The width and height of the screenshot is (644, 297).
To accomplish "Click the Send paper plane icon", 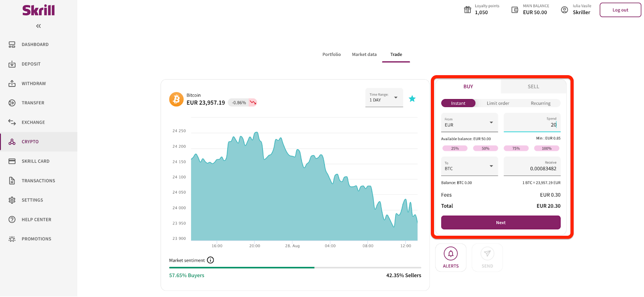I will tap(487, 254).
